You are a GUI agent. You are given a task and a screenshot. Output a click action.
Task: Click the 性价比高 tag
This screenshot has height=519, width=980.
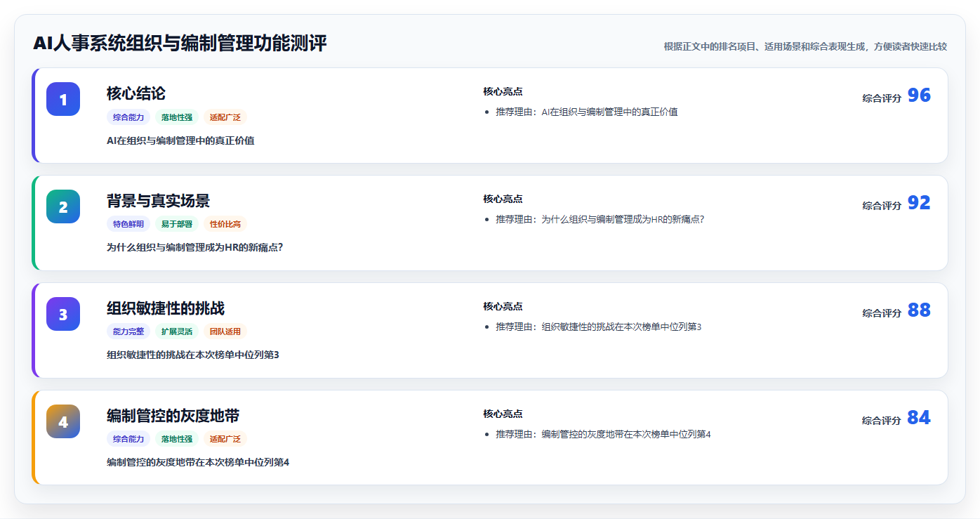[x=225, y=225]
